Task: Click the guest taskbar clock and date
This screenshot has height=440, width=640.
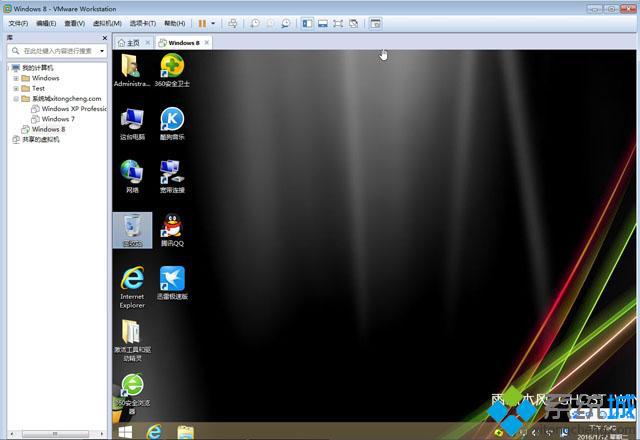Action: (x=602, y=433)
